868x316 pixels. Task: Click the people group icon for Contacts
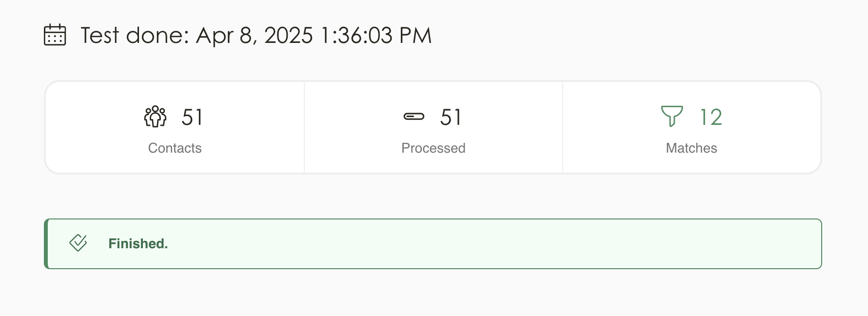(155, 117)
